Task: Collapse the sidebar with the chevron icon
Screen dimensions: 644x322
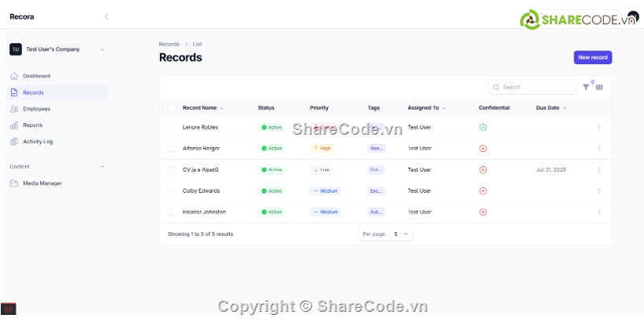Action: [107, 16]
